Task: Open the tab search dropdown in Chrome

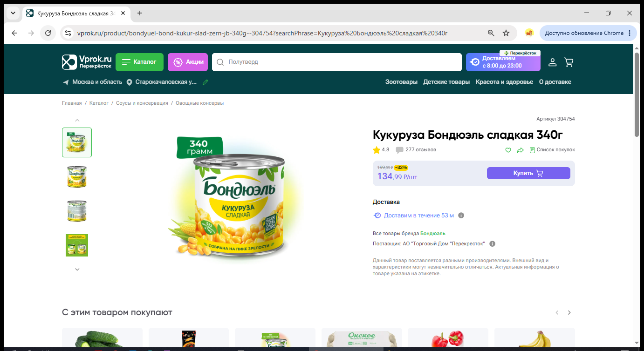Action: tap(13, 13)
